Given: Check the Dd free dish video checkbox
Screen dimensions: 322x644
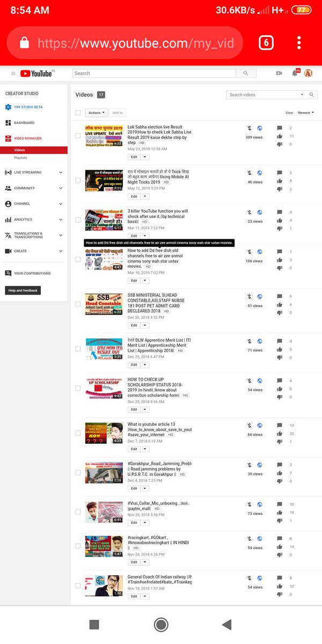Looking at the screenshot, I should (x=78, y=259).
